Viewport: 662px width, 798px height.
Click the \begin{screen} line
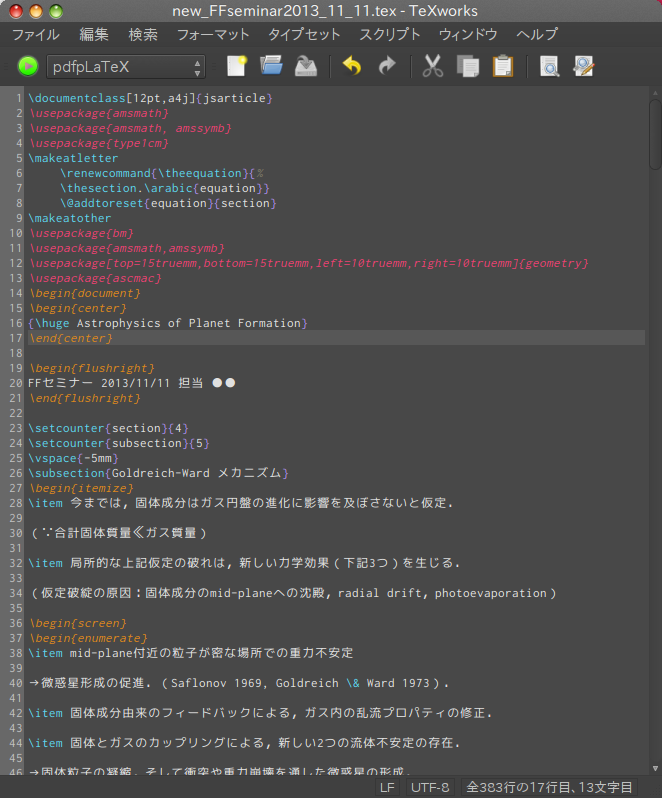click(78, 623)
